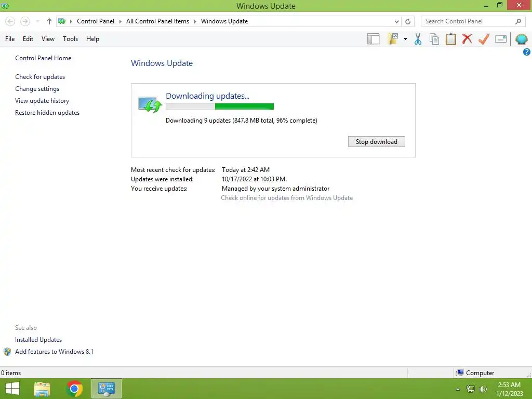Click the orange checkmark toolbar icon

click(x=484, y=39)
